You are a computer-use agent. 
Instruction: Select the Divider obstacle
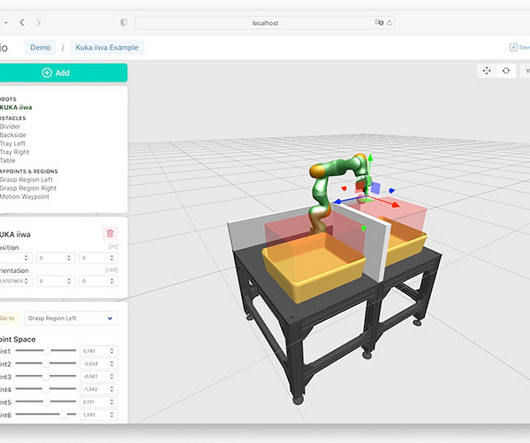(10, 126)
